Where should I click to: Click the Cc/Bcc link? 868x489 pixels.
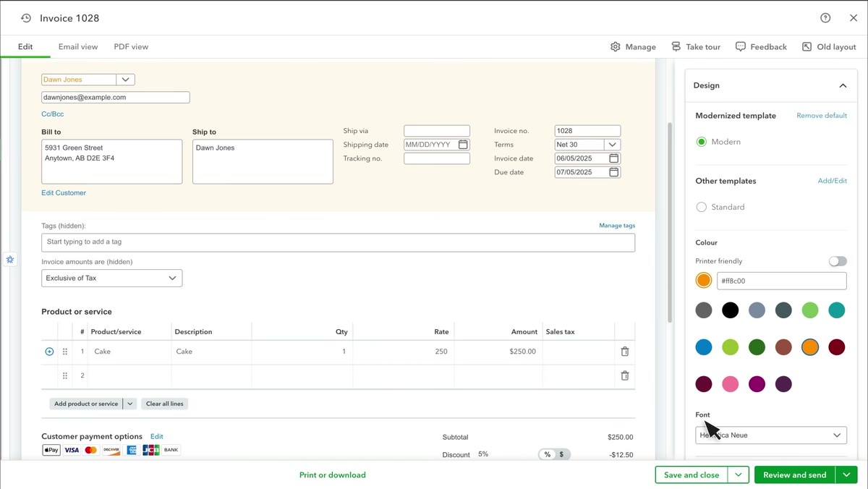[53, 114]
